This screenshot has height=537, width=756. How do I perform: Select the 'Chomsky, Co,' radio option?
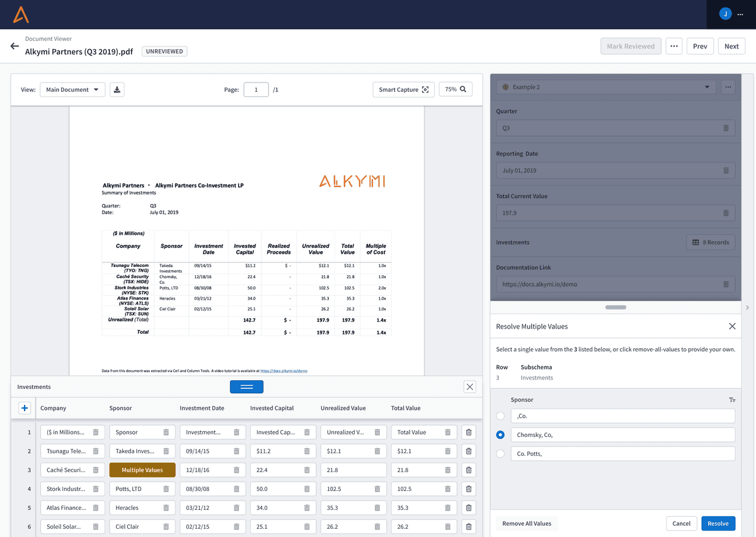(x=500, y=435)
